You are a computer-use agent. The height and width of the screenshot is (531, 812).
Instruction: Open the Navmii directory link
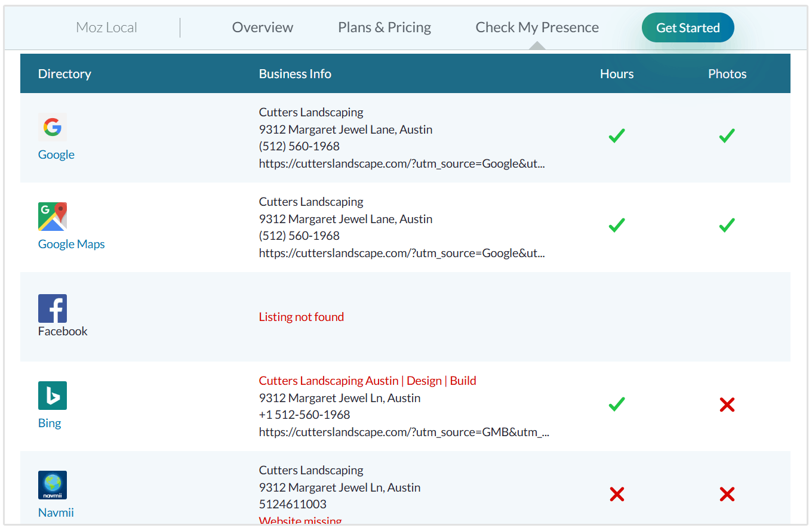(x=56, y=513)
